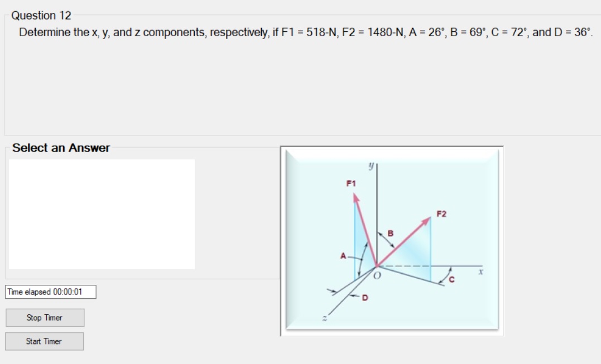Select the angle label B in the diagram
The width and height of the screenshot is (601, 364).
pyautogui.click(x=391, y=232)
